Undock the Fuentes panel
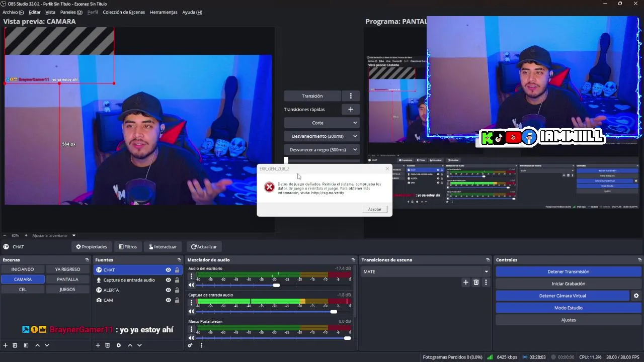 tap(179, 260)
